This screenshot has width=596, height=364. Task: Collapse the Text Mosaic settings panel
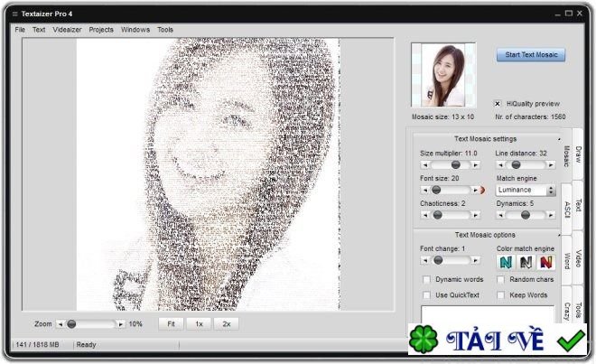pos(559,140)
